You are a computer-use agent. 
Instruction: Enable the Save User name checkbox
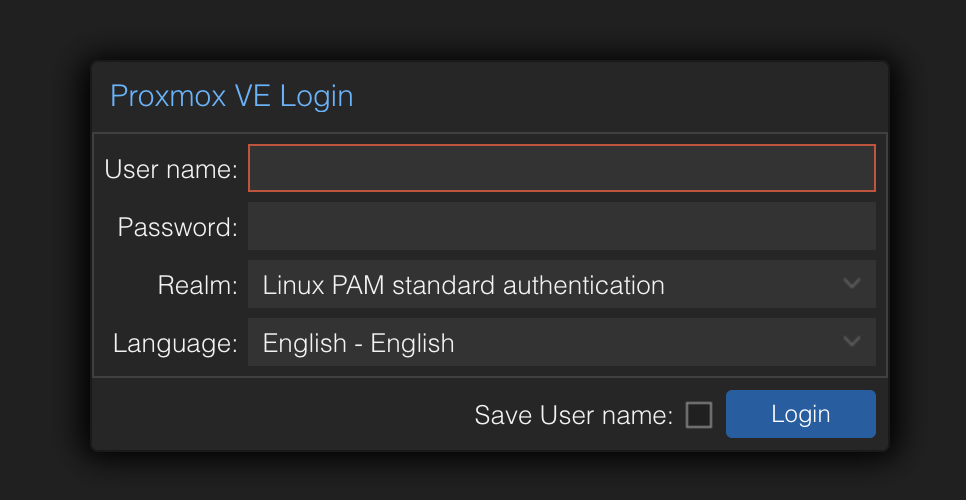coord(699,415)
